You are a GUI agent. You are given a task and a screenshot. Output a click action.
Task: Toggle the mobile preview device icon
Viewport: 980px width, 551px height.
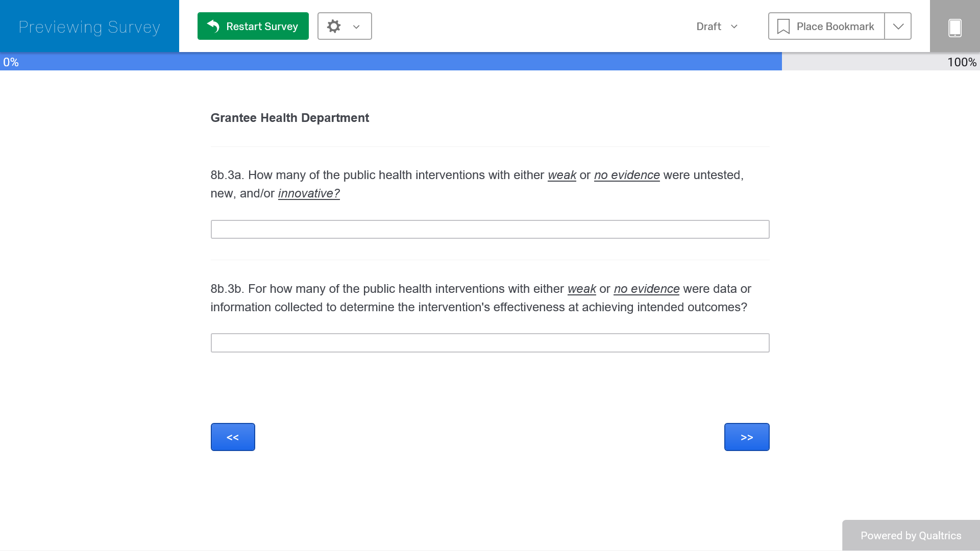coord(954,27)
